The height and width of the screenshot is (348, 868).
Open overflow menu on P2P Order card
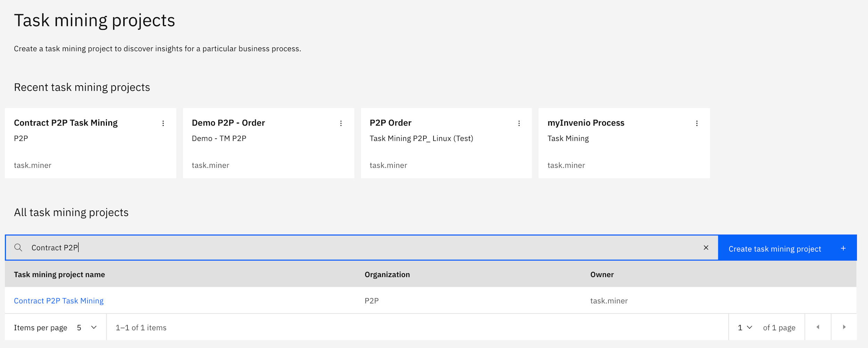tap(519, 123)
